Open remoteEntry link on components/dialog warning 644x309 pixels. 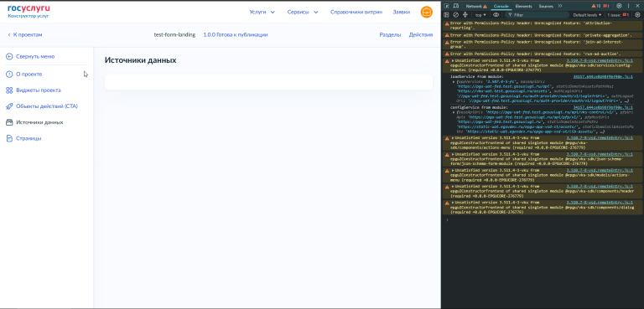(600, 203)
